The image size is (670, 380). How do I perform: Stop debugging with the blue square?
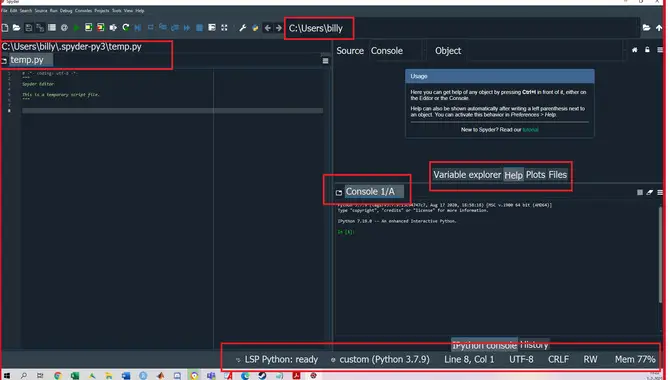(x=199, y=28)
